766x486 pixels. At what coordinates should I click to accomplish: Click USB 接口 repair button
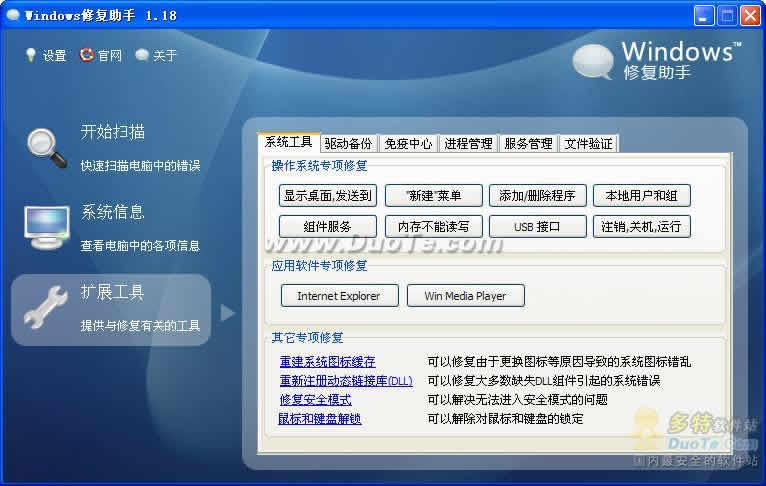point(537,227)
